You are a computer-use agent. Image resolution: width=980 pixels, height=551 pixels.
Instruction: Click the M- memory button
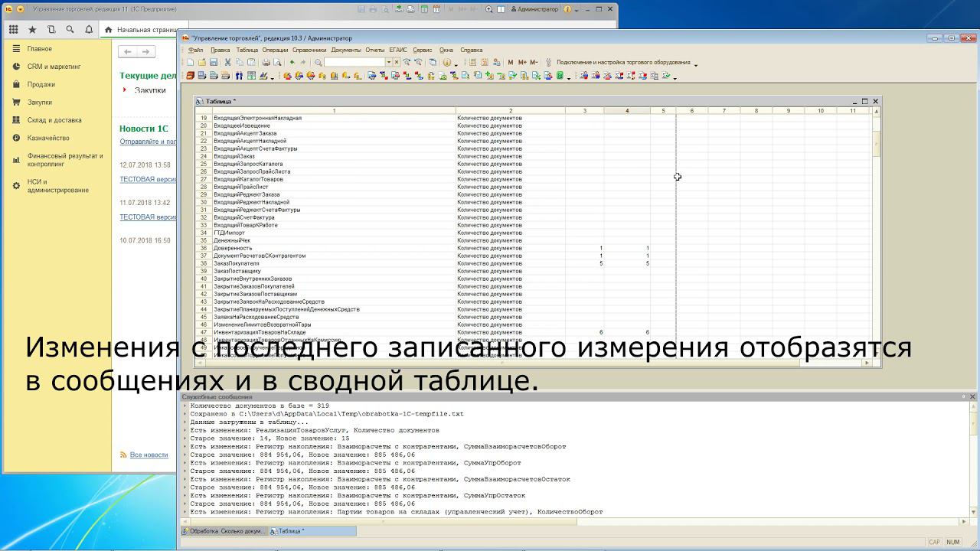pos(534,62)
